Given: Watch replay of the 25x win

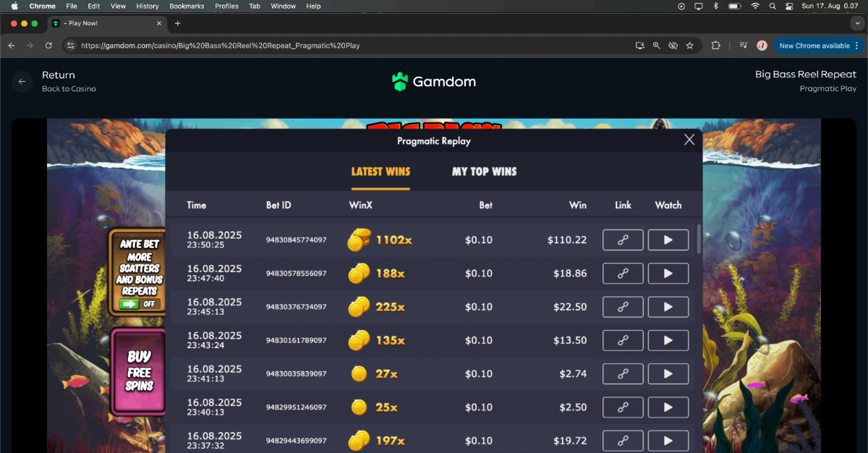Looking at the screenshot, I should tap(668, 407).
